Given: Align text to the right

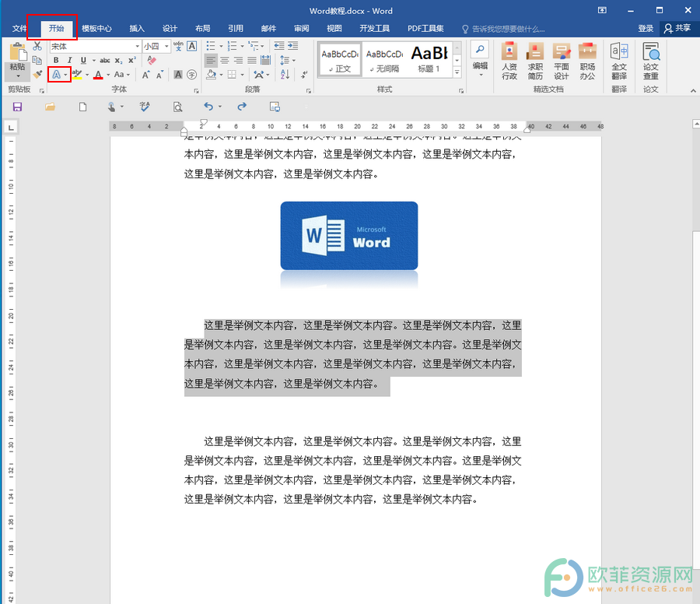Looking at the screenshot, I should (x=239, y=60).
